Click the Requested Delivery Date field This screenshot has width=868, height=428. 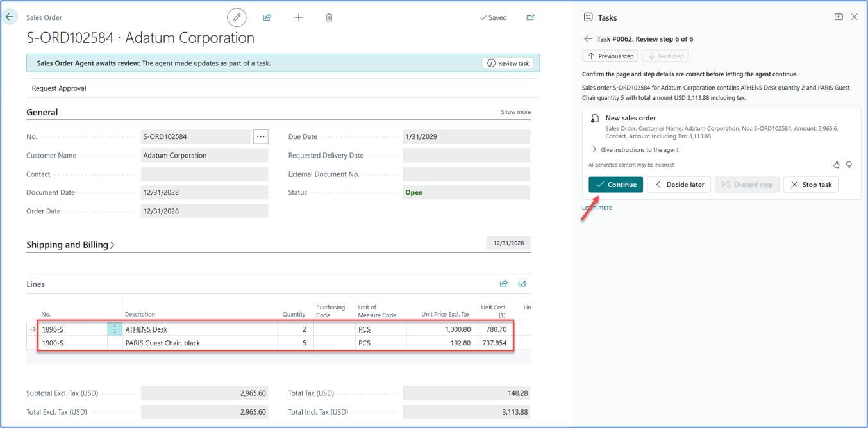(467, 155)
